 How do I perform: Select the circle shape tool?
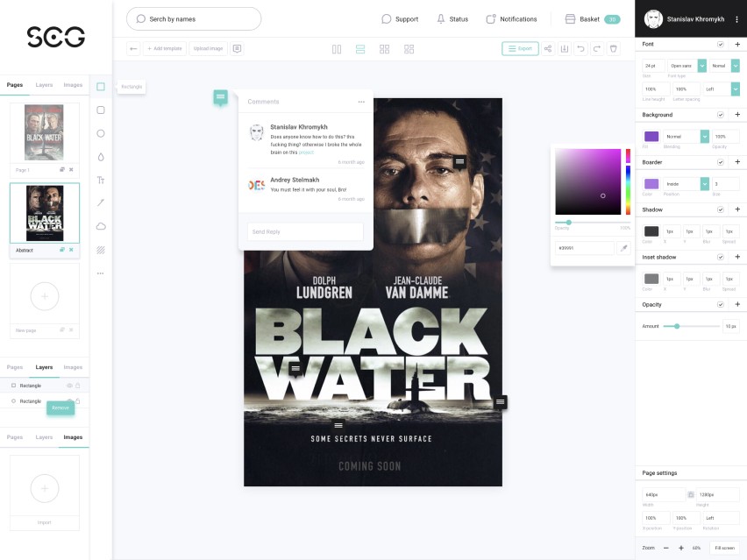(x=101, y=133)
